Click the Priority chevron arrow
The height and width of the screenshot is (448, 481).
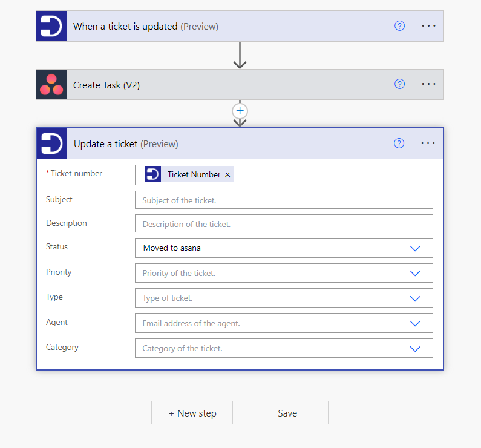click(x=415, y=273)
